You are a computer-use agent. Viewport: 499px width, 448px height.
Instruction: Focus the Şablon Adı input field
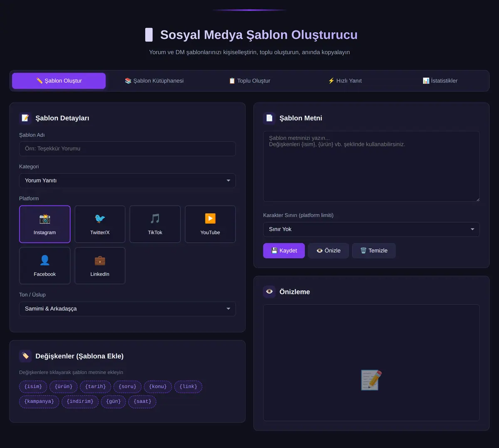tap(127, 149)
